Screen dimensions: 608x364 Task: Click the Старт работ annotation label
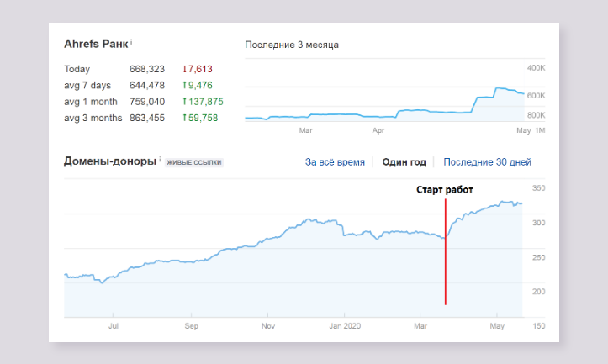pos(445,189)
